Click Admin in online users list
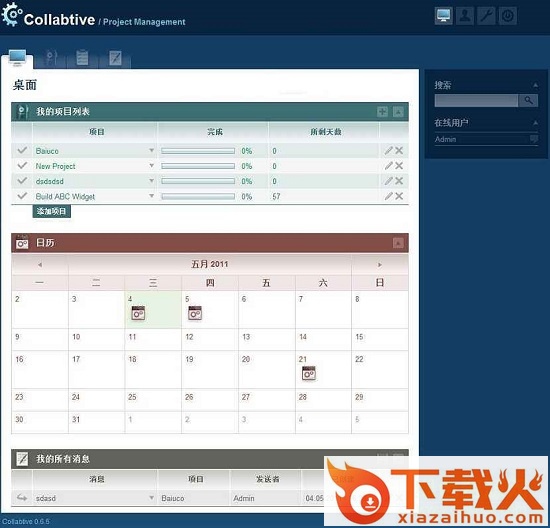The width and height of the screenshot is (550, 528). tap(445, 140)
